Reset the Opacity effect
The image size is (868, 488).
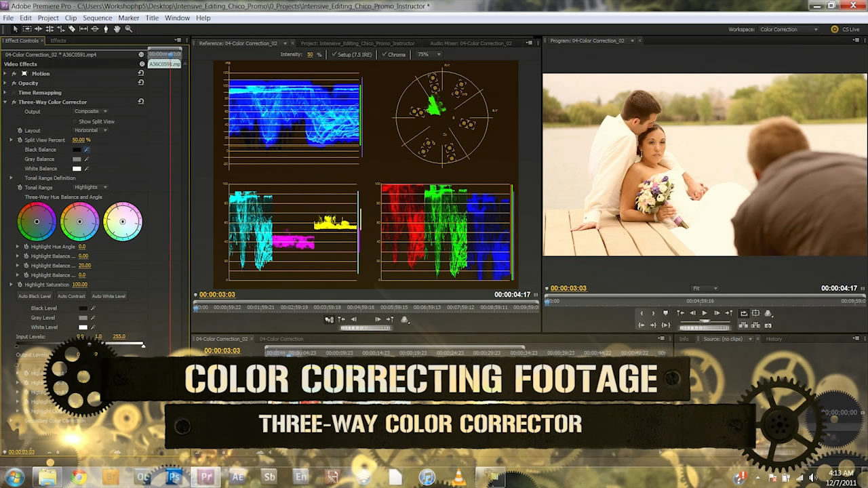point(140,83)
